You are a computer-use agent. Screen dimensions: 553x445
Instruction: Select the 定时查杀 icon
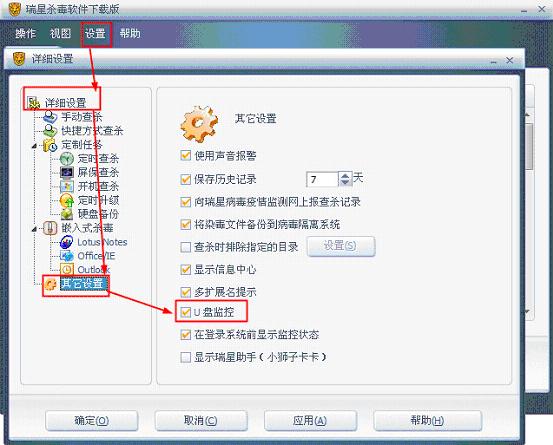[x=67, y=159]
